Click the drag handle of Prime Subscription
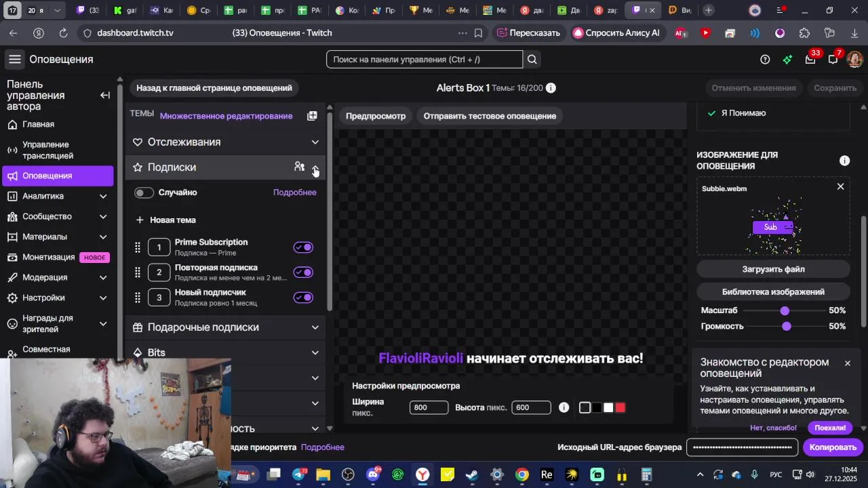Viewport: 868px width, 488px height. (138, 247)
